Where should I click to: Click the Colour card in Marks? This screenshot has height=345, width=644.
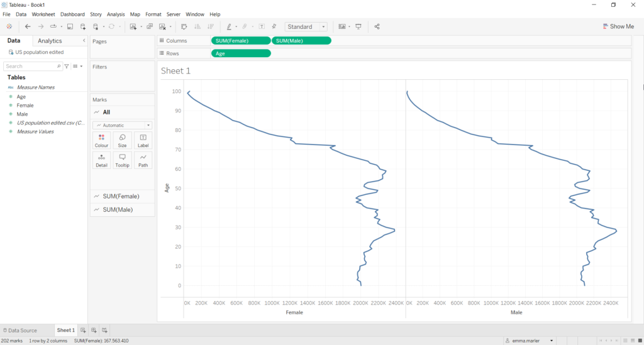pyautogui.click(x=101, y=141)
